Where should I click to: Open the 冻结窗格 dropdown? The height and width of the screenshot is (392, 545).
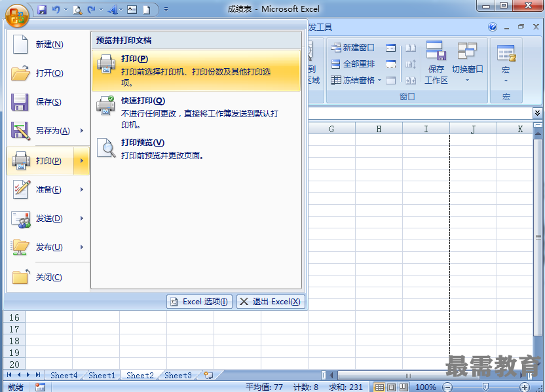pyautogui.click(x=356, y=80)
